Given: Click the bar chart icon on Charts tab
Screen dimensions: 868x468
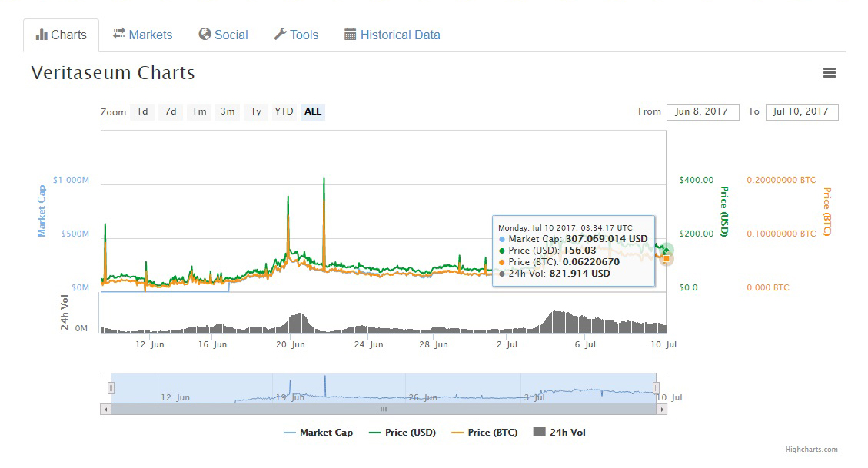Looking at the screenshot, I should [x=42, y=35].
